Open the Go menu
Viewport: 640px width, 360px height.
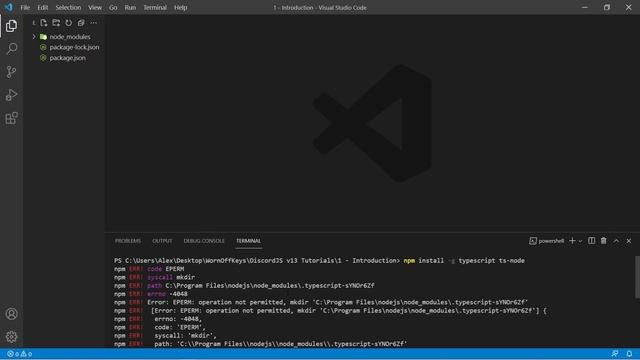(x=113, y=7)
